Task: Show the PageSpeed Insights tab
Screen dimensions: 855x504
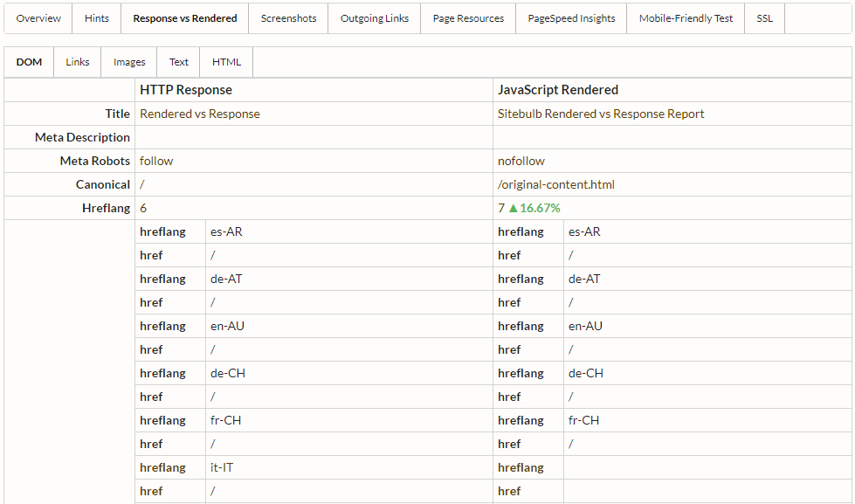Action: [x=571, y=18]
